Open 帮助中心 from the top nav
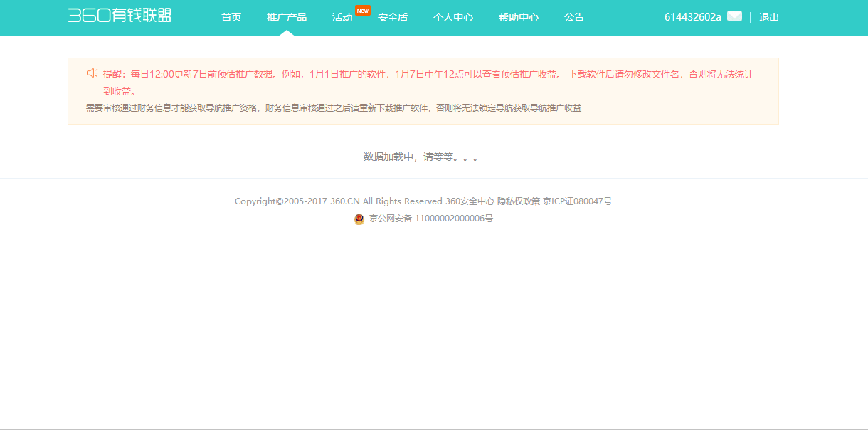868x430 pixels. [519, 17]
